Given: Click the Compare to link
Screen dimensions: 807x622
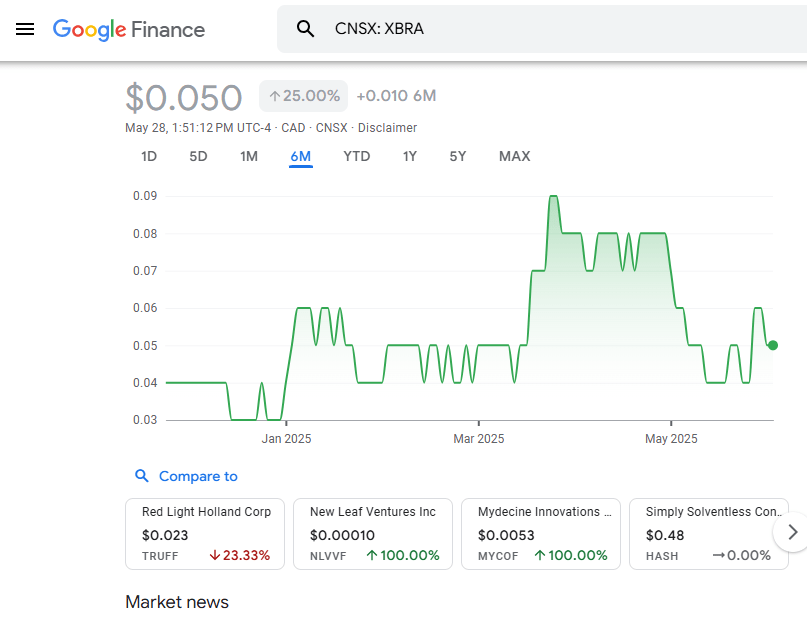Looking at the screenshot, I should click(x=198, y=476).
